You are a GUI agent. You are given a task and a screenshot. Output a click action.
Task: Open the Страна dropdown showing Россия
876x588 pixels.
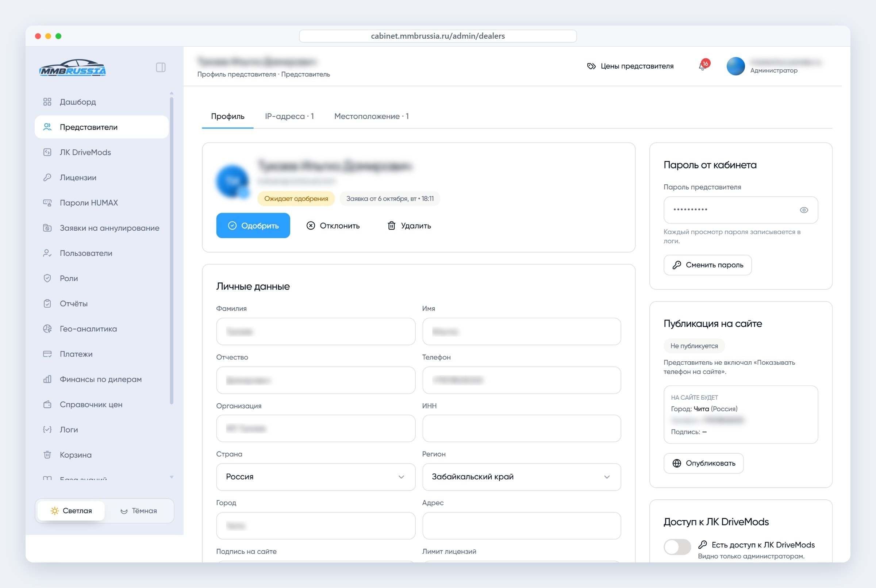pos(315,477)
